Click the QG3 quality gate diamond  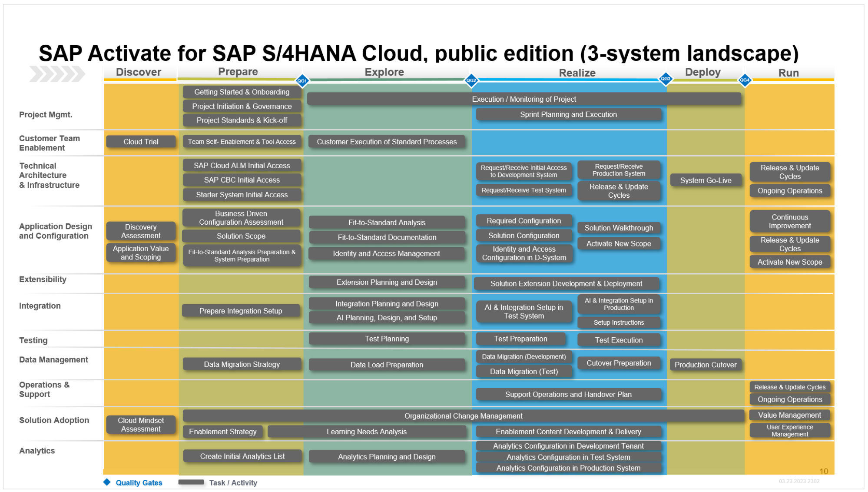[665, 79]
